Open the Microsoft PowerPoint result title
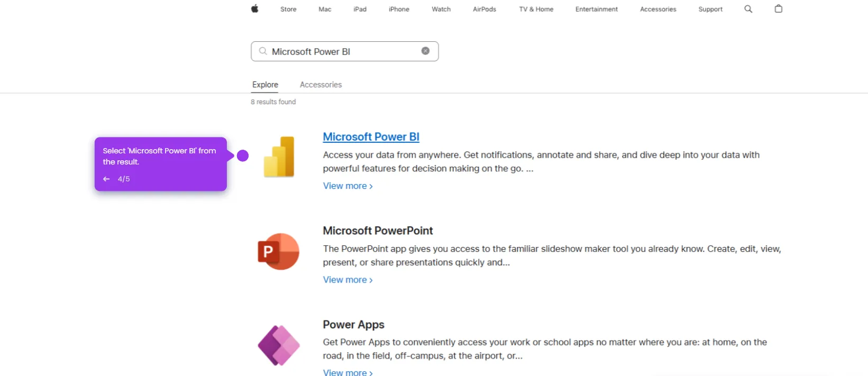This screenshot has width=868, height=376. coord(378,231)
